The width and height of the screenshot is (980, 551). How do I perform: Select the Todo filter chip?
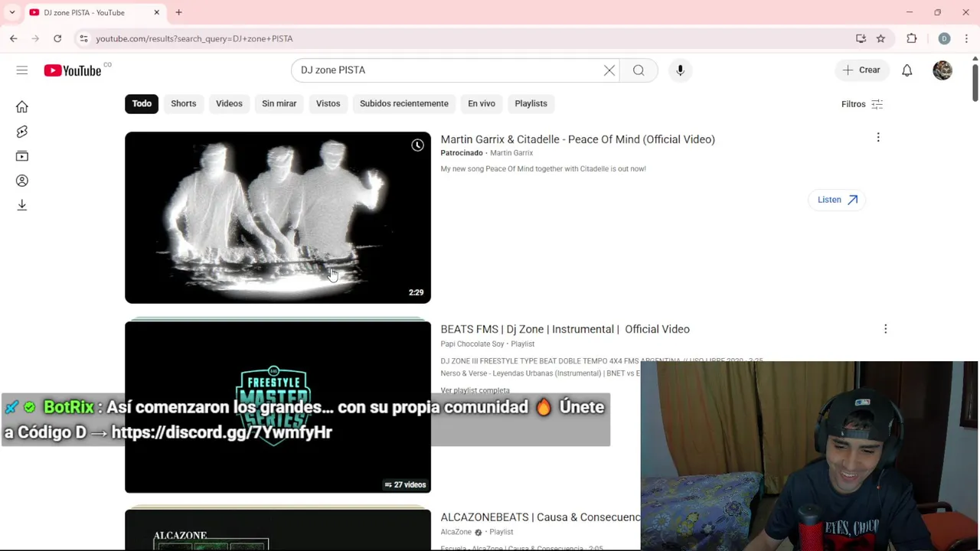[x=142, y=104]
